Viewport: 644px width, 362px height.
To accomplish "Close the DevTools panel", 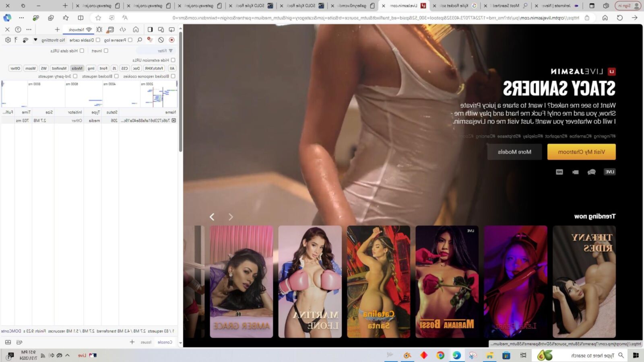I will 7,29.
